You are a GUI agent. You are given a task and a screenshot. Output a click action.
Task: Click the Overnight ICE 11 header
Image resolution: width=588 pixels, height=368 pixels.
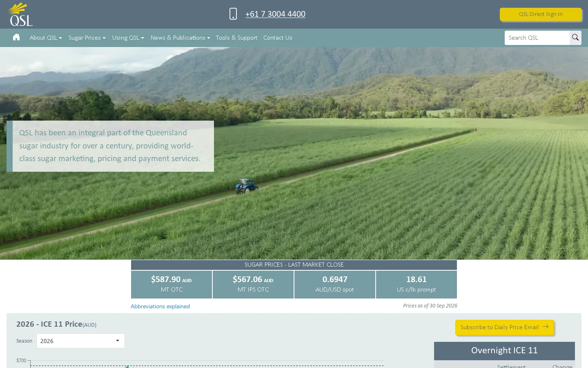pos(504,351)
